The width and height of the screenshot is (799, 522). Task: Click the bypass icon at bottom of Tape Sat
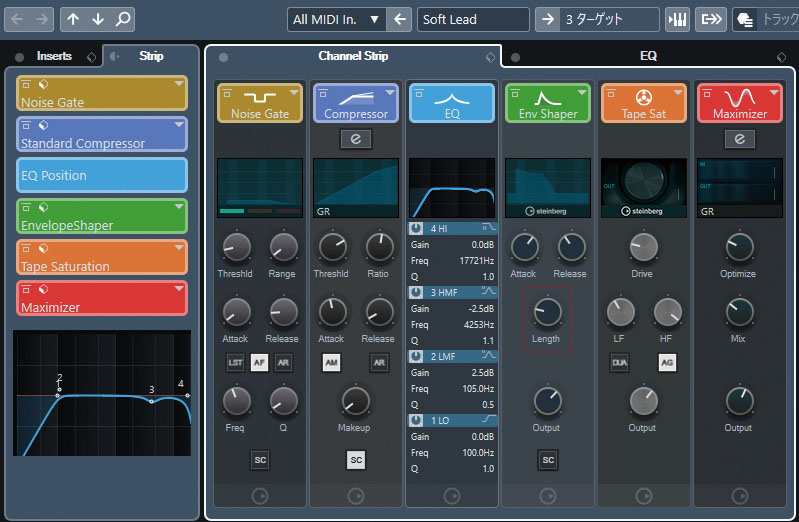644,496
